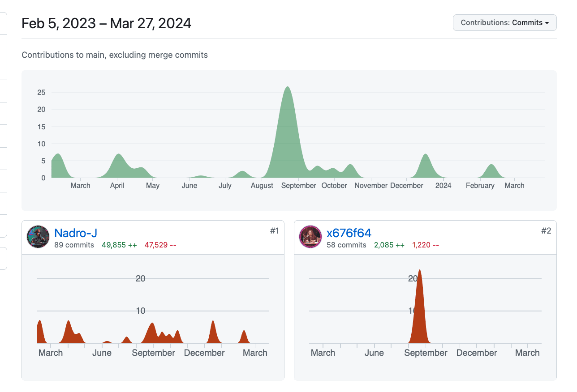Open the Nadro-J profile link

pos(75,233)
